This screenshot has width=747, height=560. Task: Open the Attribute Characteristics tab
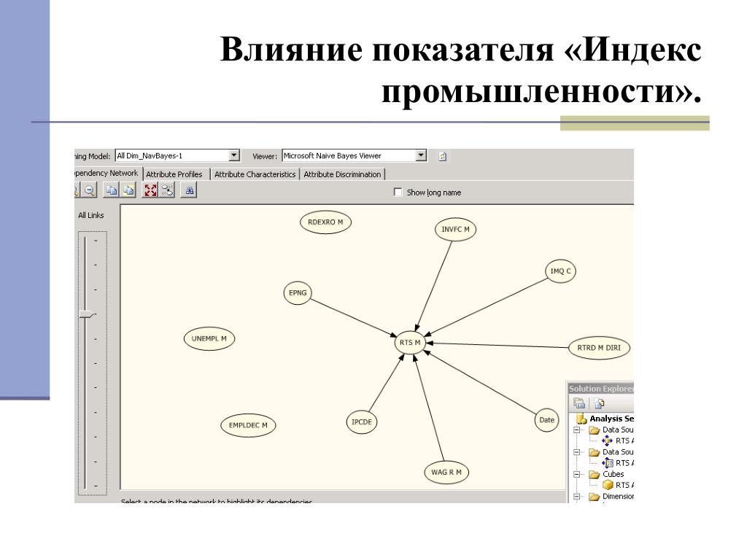click(255, 174)
